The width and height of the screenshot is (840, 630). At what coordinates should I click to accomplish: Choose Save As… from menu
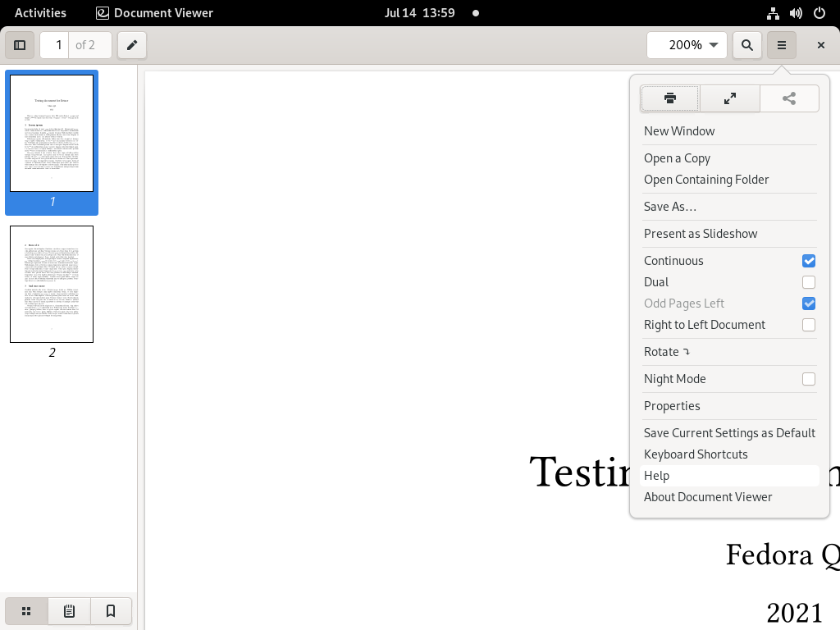click(x=729, y=207)
